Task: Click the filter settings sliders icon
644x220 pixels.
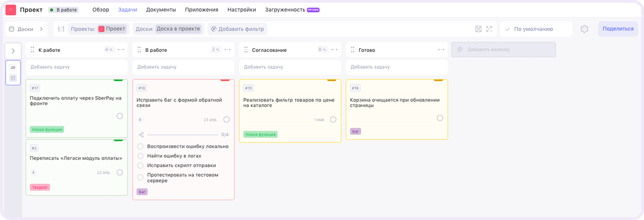Action: point(61,29)
